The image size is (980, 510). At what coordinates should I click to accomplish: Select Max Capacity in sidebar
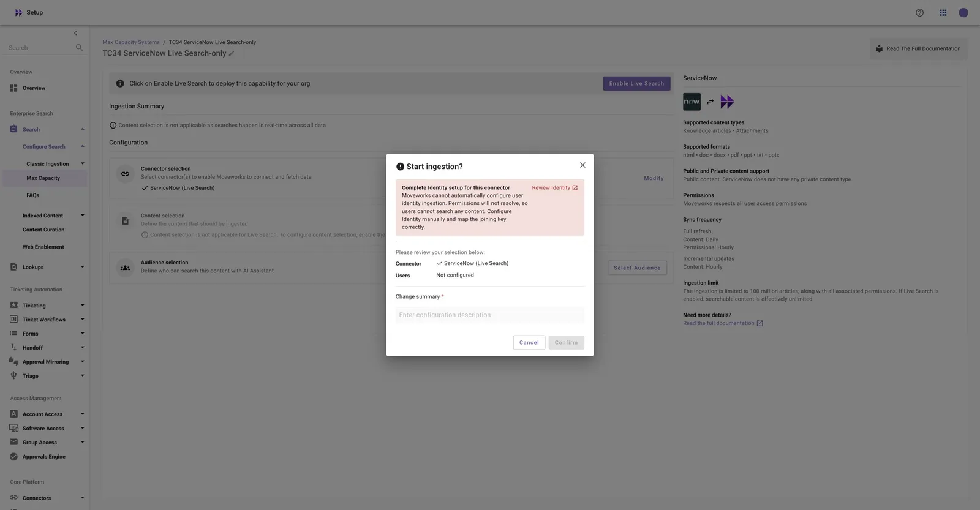pyautogui.click(x=45, y=178)
